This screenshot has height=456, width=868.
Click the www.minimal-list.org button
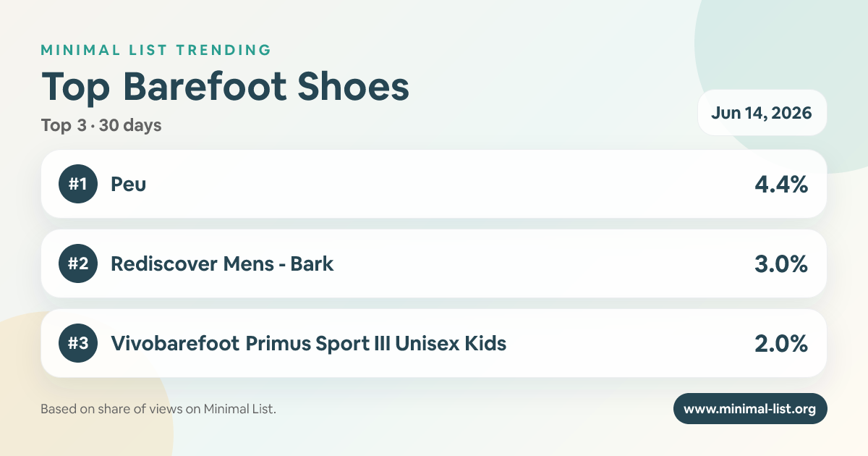coord(750,409)
